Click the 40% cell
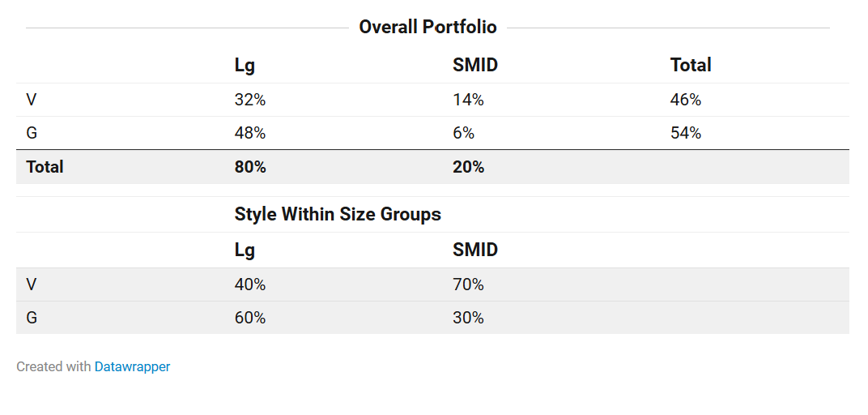Viewport: 868px width, 415px height. [250, 285]
